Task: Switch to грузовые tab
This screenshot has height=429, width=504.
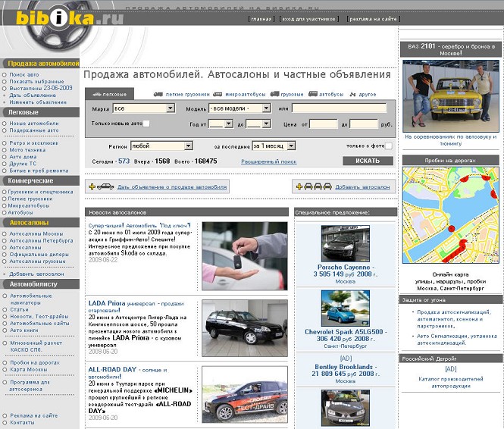Action: click(x=292, y=95)
